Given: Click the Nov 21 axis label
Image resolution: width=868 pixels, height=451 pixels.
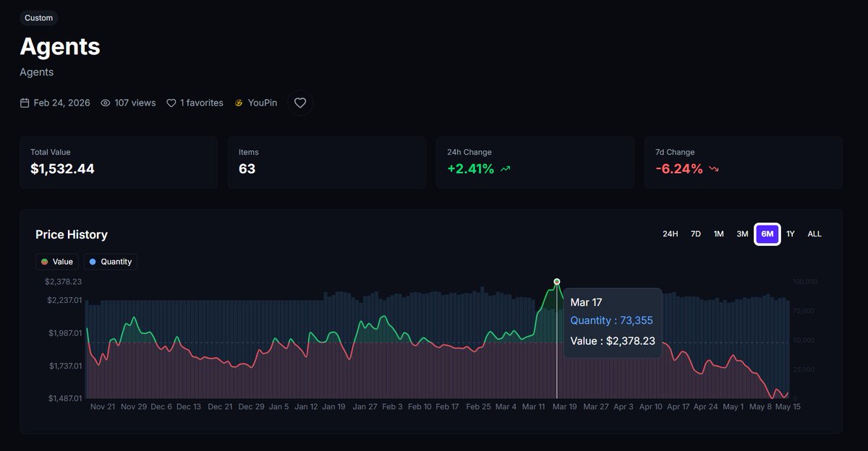Looking at the screenshot, I should pos(103,407).
